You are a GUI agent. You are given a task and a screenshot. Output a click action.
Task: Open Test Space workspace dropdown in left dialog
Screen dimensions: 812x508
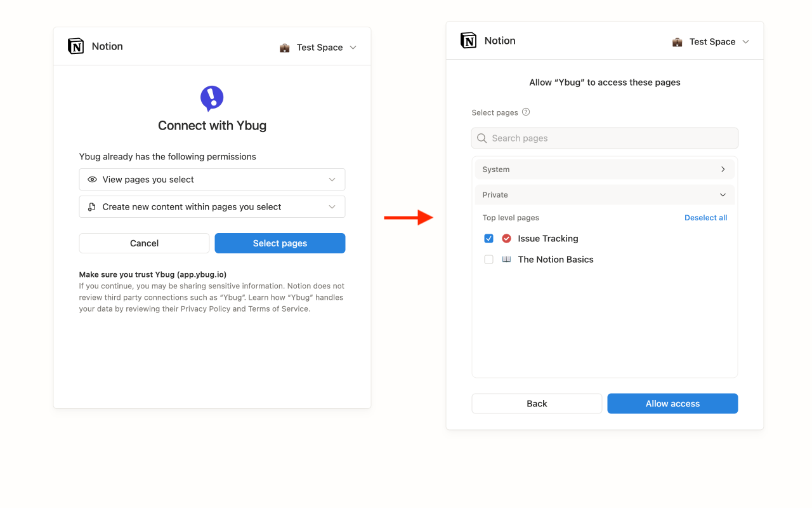pos(318,48)
